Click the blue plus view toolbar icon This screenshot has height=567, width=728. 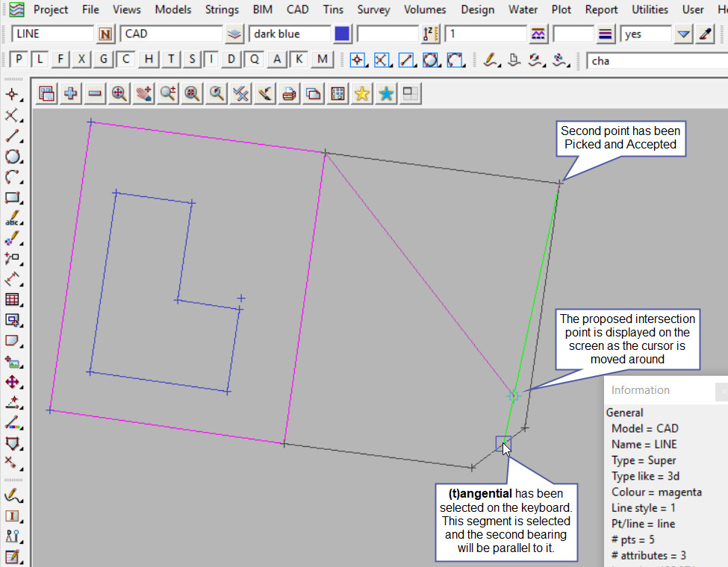coord(71,93)
